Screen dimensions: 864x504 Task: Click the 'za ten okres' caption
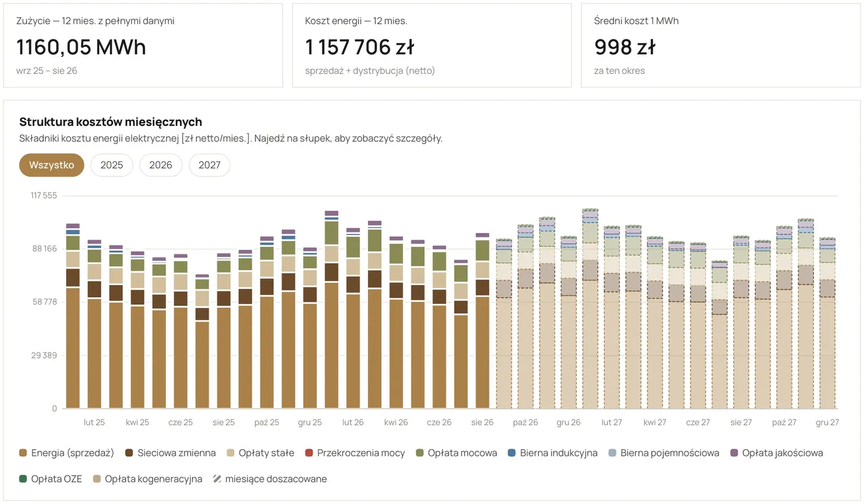point(620,70)
